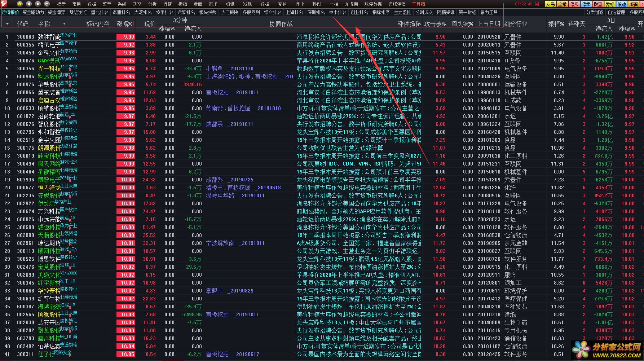Image resolution: width=644 pixels, height=361 pixels.
Task: Expand the arrow next to 版面 button
Action: [x=641, y=4]
